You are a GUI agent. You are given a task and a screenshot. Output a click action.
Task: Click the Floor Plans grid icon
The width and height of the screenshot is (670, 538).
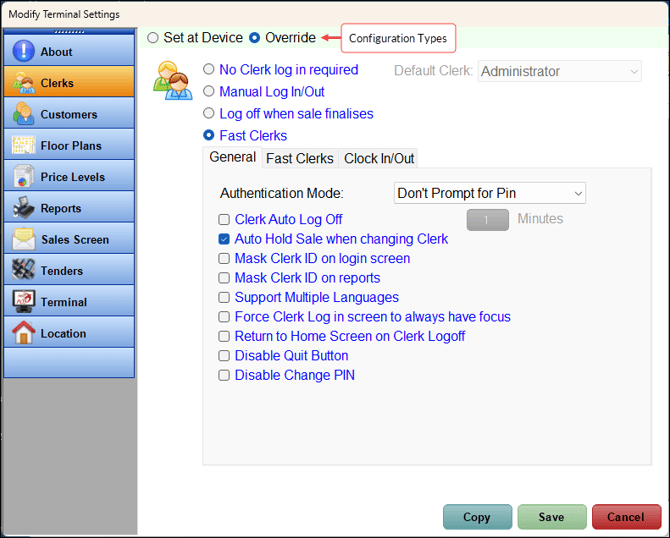click(x=24, y=145)
